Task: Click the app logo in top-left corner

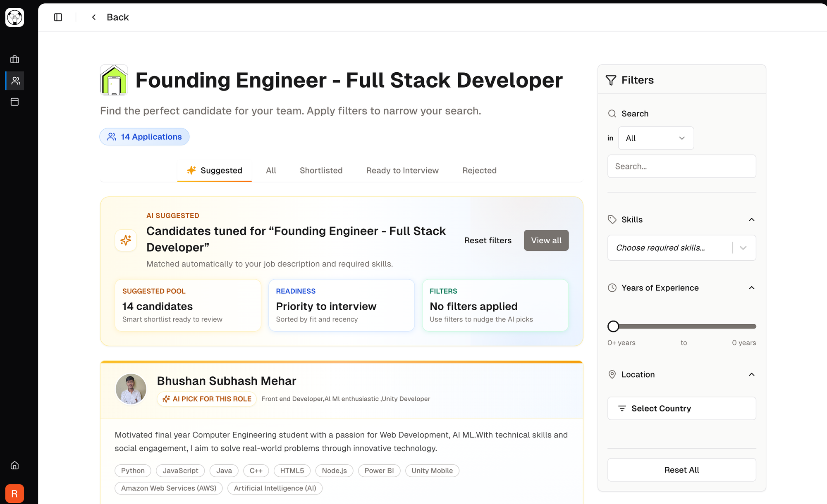Action: tap(15, 17)
